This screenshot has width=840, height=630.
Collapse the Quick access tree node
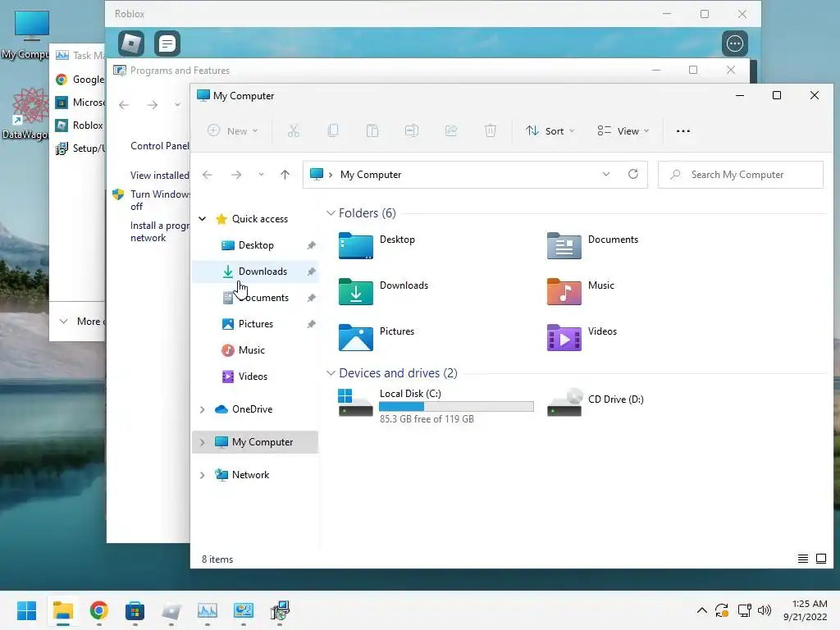(x=203, y=218)
